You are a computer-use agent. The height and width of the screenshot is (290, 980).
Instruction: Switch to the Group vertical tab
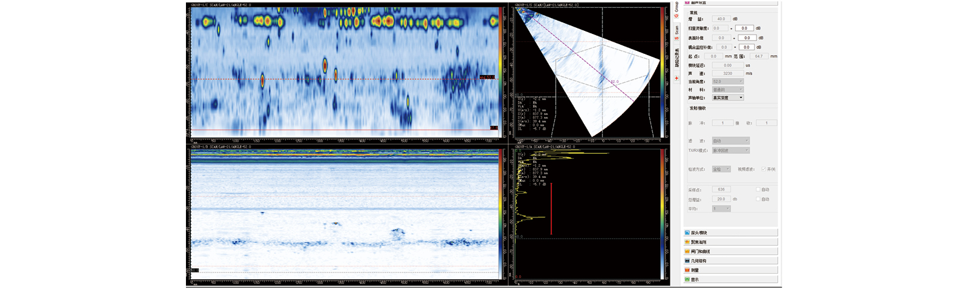677,10
